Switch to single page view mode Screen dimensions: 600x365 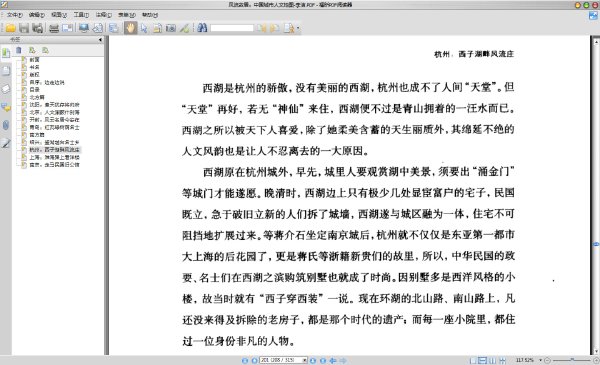pyautogui.click(x=473, y=360)
